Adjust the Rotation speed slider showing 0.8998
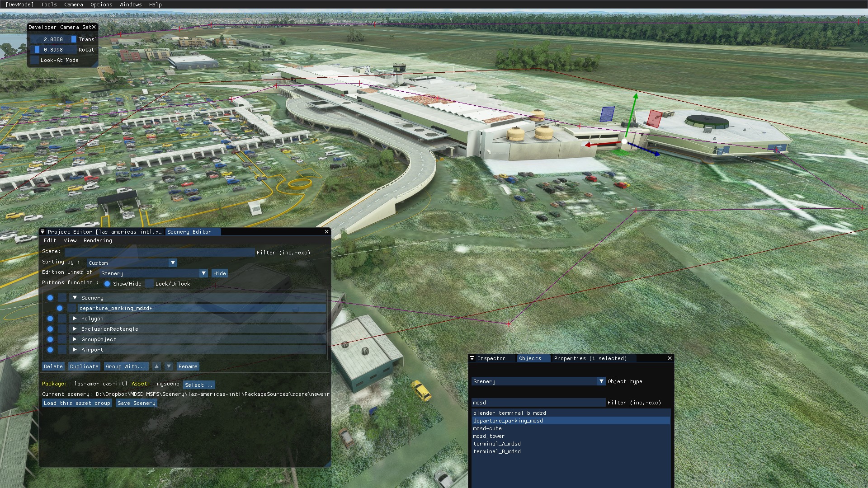 pyautogui.click(x=53, y=50)
